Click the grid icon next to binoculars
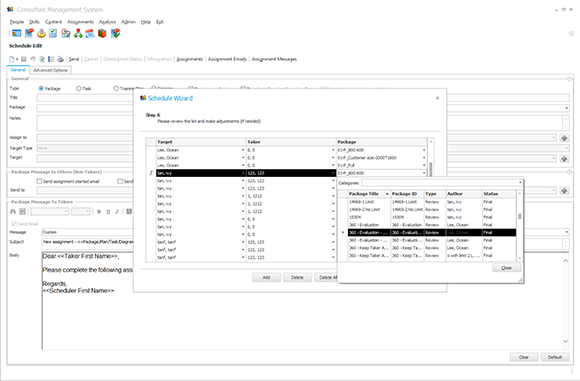The height and width of the screenshot is (381, 580). point(22,212)
